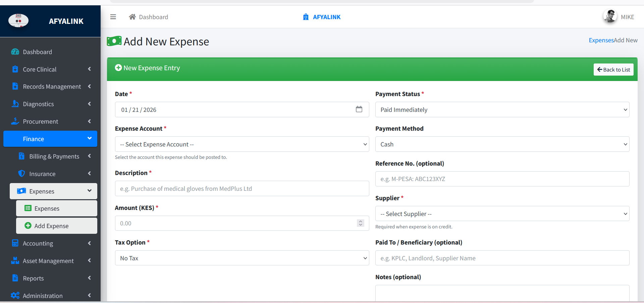
Task: Click the hamburger sidebar toggle icon
Action: tap(113, 17)
